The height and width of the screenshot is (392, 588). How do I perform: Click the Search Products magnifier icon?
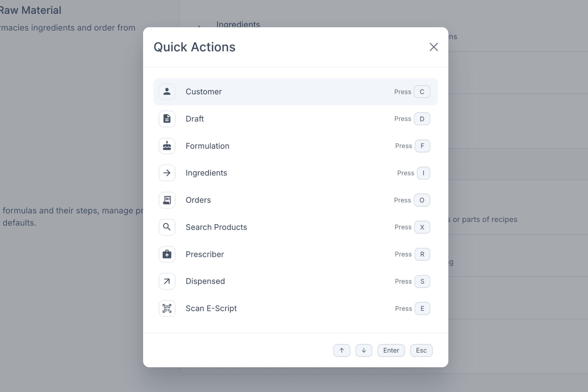coord(167,227)
